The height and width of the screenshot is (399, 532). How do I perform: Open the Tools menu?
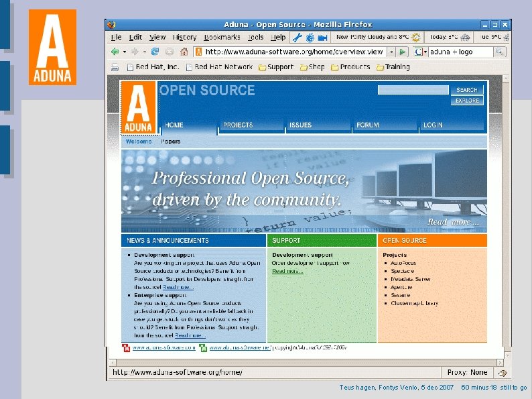pos(255,37)
